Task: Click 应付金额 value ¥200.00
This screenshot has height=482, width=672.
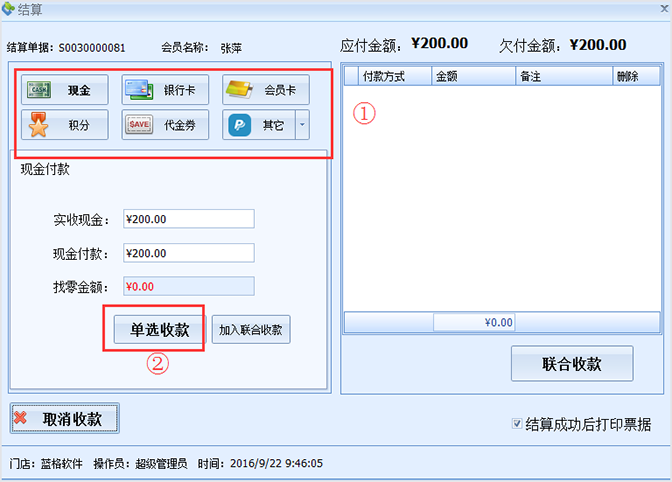Action: (440, 44)
